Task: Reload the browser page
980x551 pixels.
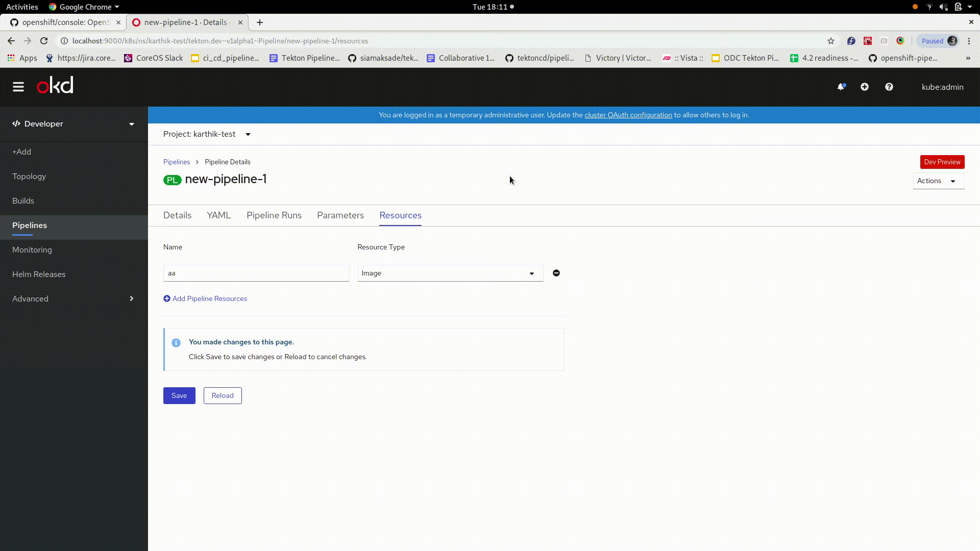Action: [x=44, y=41]
